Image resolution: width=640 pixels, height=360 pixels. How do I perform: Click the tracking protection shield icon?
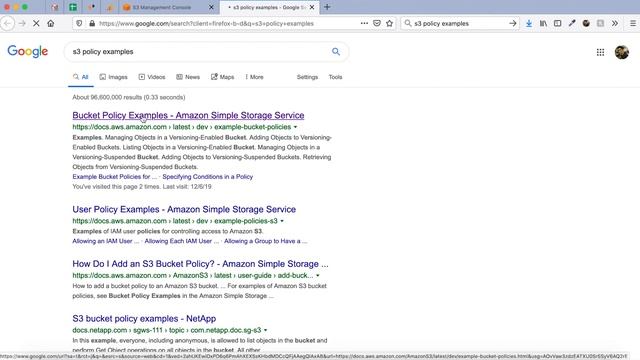click(x=80, y=23)
